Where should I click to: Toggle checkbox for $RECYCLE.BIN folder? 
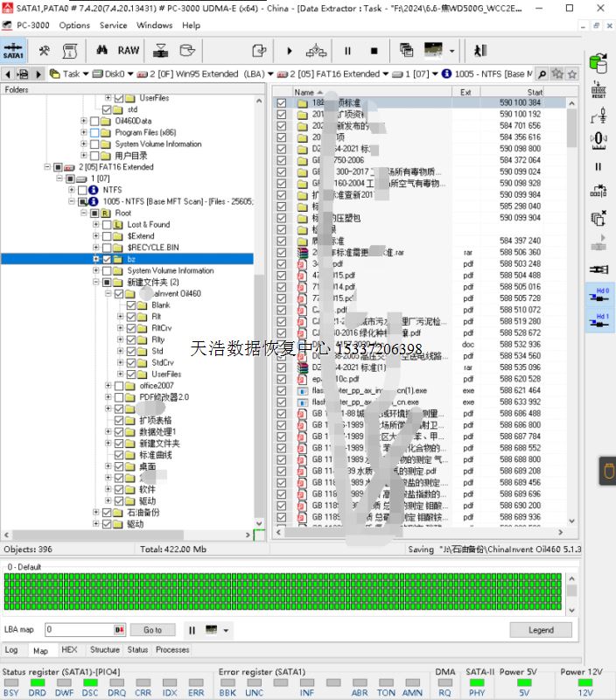pos(107,248)
